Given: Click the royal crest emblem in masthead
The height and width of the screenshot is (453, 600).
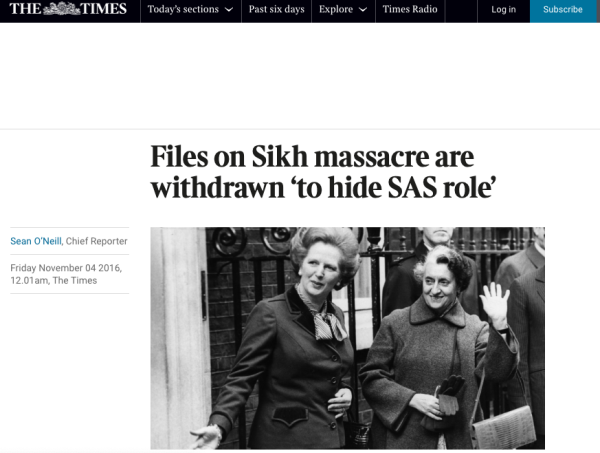Looking at the screenshot, I should pos(61,8).
